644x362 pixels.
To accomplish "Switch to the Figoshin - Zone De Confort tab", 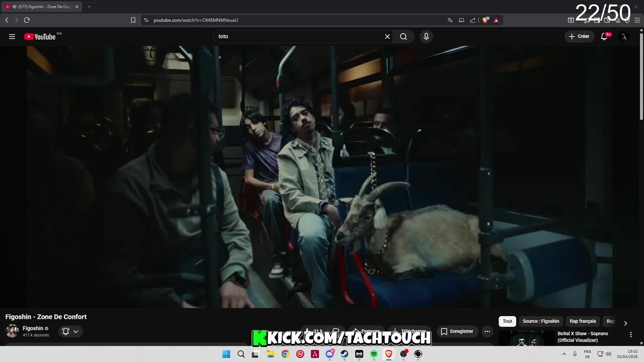I will click(41, 7).
